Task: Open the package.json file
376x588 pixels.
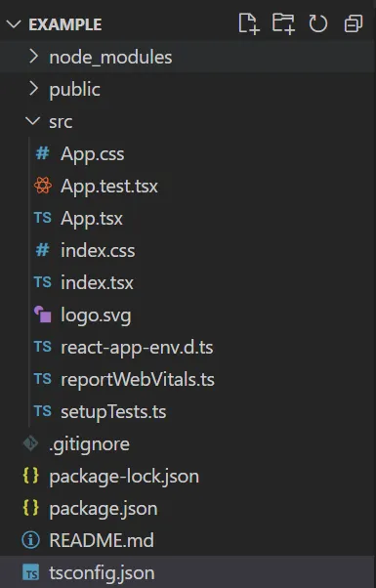Action: 104,509
